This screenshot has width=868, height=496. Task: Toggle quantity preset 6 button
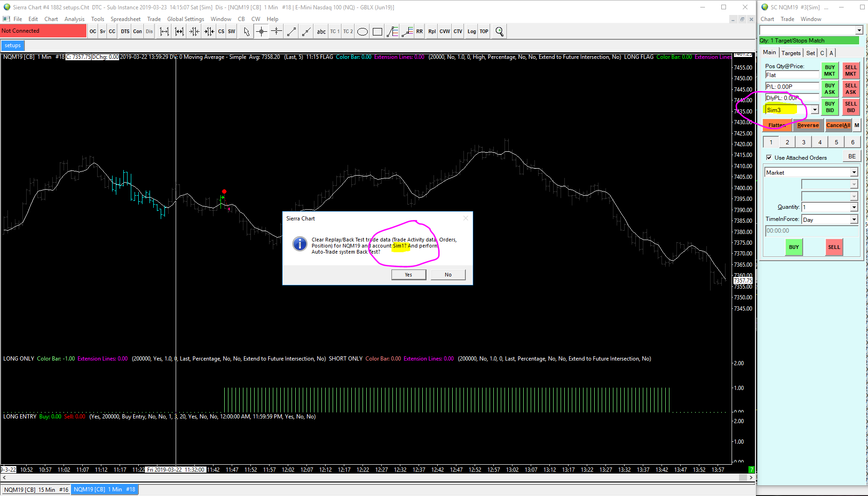[853, 142]
